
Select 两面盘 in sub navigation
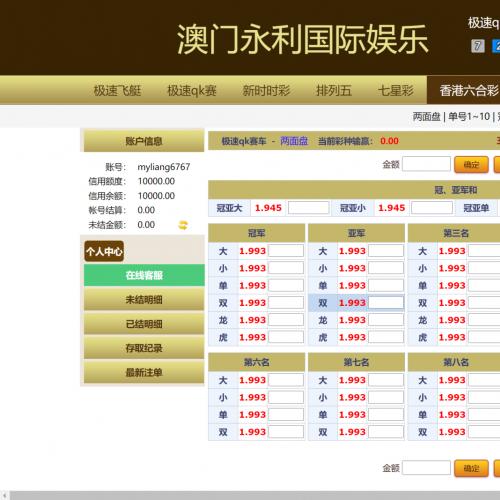click(426, 116)
